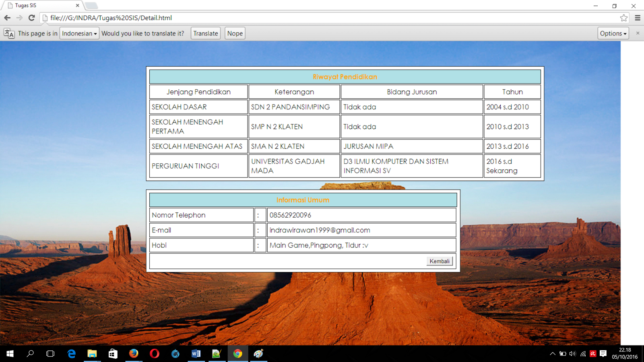Dismiss the translation bar with the X
Viewport: 644px width, 362px height.
[638, 33]
